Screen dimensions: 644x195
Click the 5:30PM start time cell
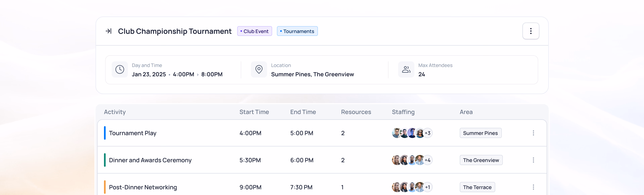pyautogui.click(x=250, y=160)
